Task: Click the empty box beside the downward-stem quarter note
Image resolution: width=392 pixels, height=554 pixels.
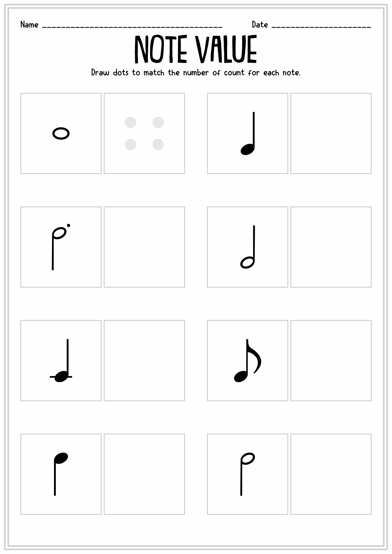Action: point(144,474)
